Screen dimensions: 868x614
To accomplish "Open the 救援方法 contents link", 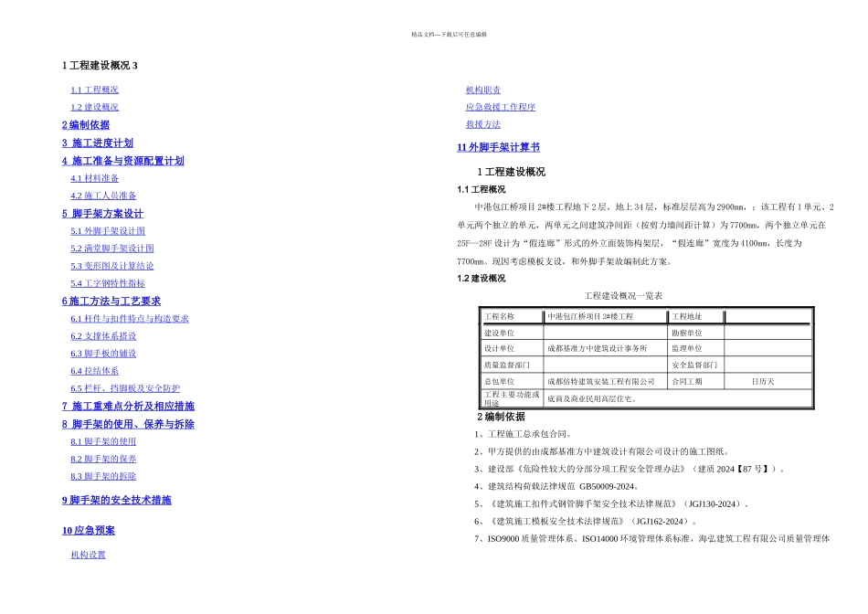I will coord(482,124).
